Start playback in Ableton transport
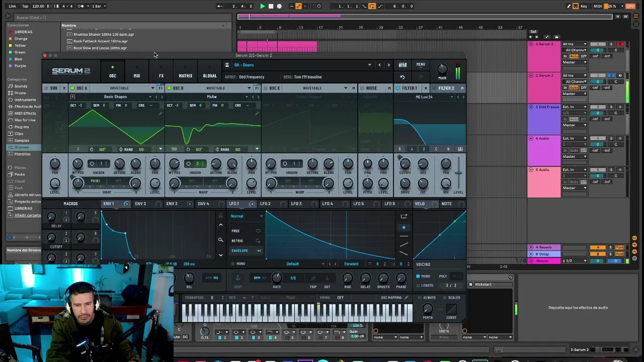This screenshot has height=362, width=644. click(x=262, y=6)
